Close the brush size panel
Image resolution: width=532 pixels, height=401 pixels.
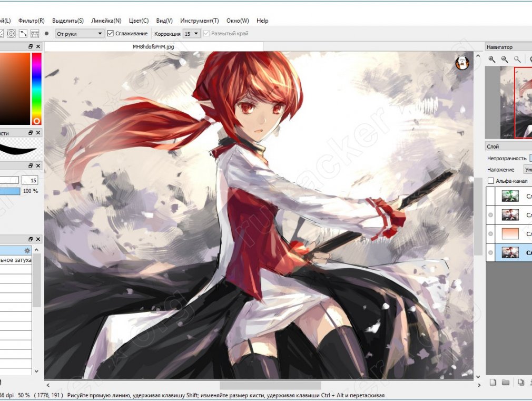[38, 165]
